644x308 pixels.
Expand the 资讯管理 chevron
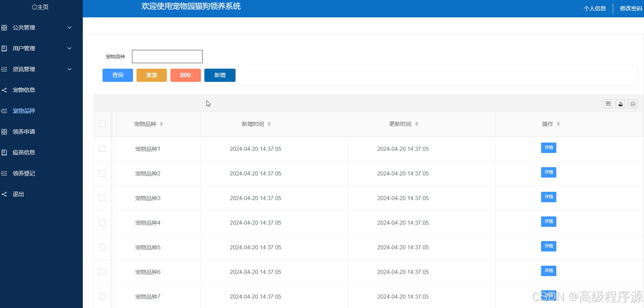point(69,69)
